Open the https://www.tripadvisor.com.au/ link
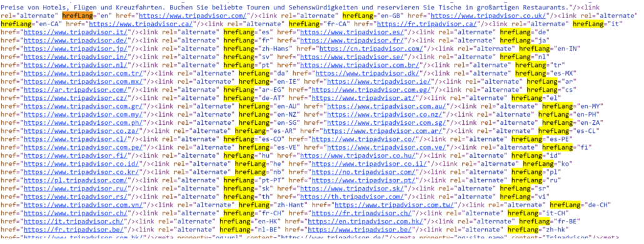This screenshot has height=244, width=644. pos(386,106)
